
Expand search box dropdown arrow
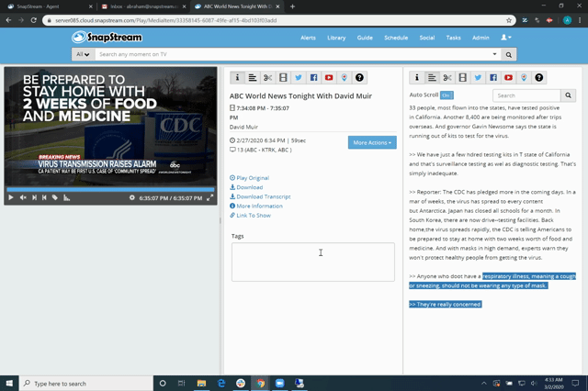(x=494, y=54)
